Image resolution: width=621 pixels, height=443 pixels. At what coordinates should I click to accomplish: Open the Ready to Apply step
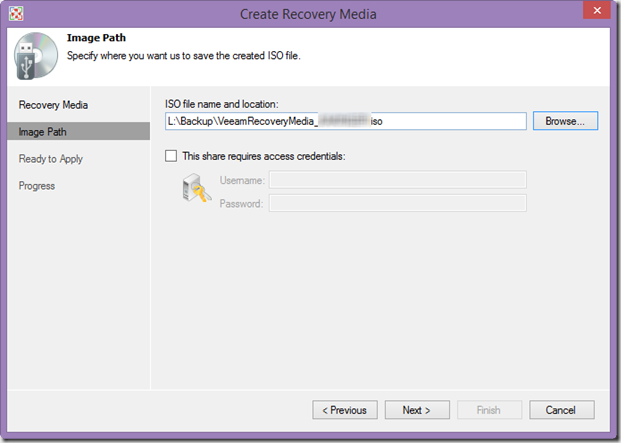pyautogui.click(x=51, y=159)
